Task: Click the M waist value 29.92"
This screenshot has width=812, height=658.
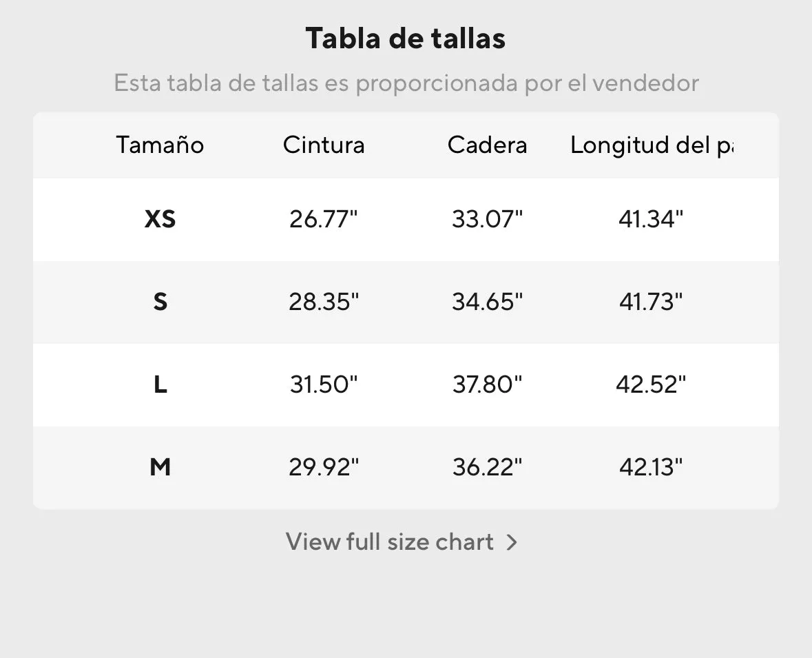Action: click(324, 467)
